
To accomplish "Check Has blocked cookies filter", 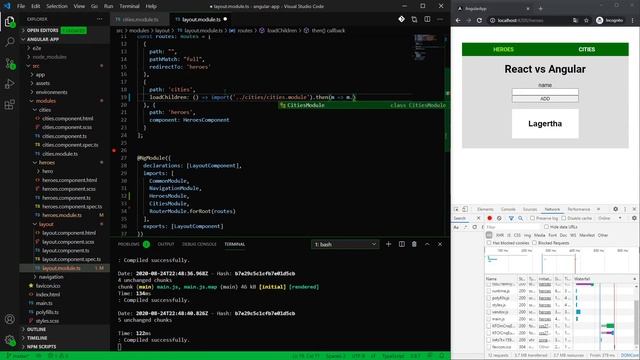I will [x=489, y=243].
